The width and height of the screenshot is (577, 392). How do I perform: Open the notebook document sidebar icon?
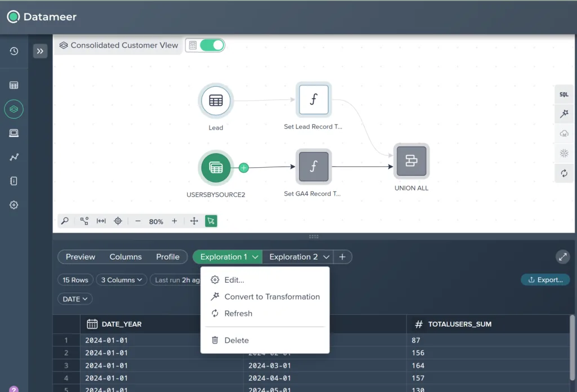[x=14, y=181]
